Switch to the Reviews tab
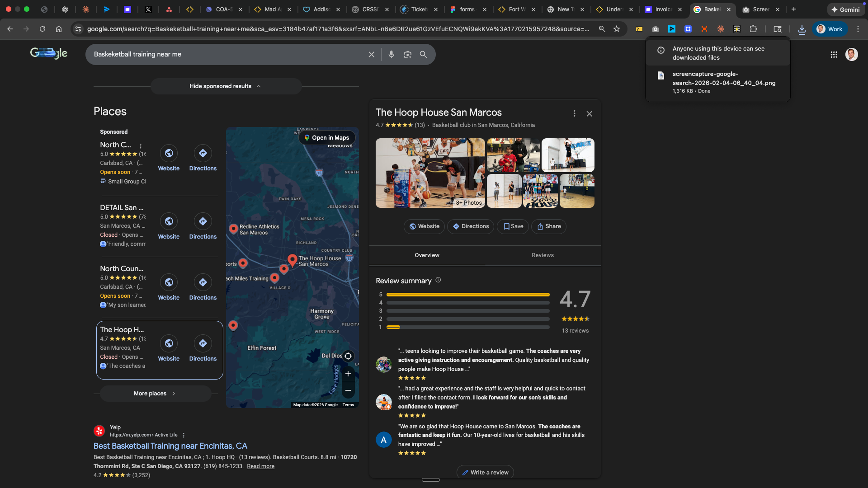 point(542,255)
